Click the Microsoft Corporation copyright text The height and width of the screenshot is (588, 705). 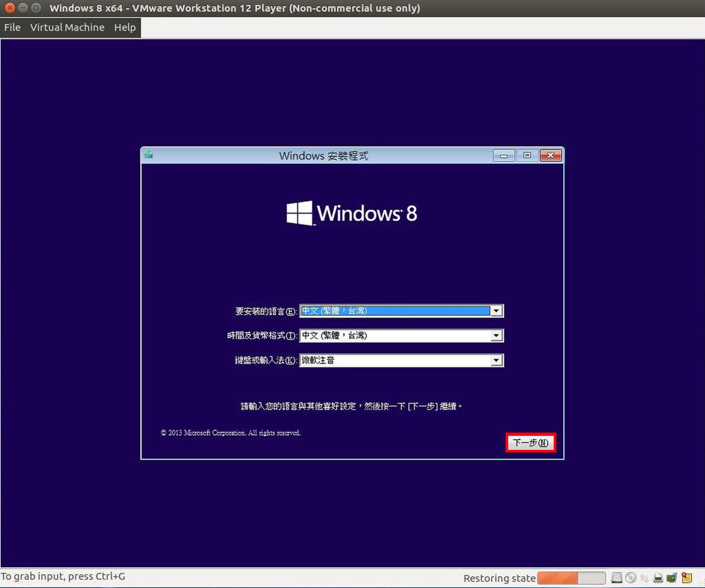tap(231, 433)
